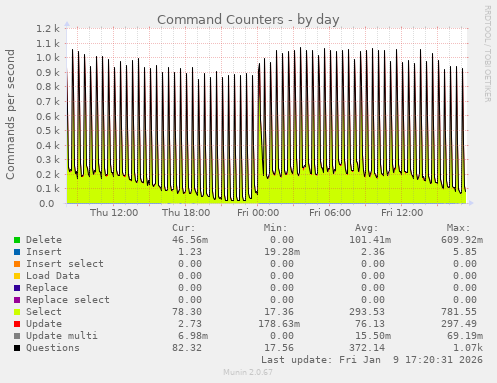
Task: Click the 'Commands per second' axis label
Action: [x=10, y=114]
